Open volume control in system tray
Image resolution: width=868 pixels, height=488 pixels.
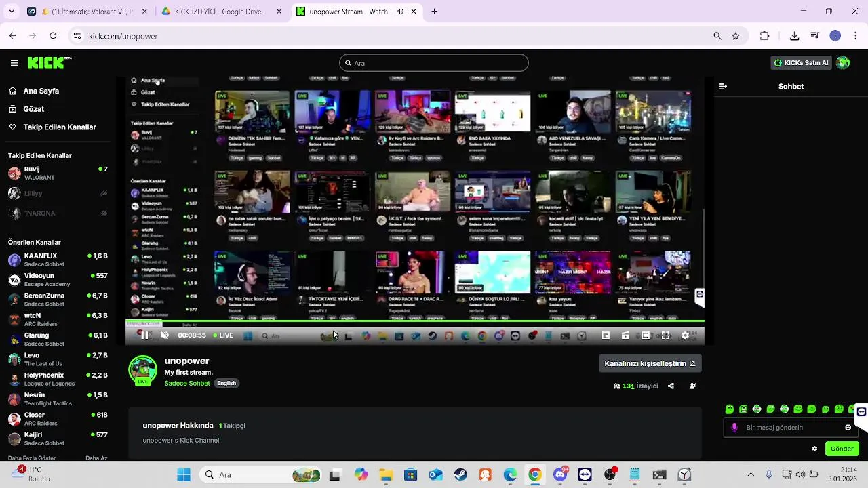coord(800,474)
